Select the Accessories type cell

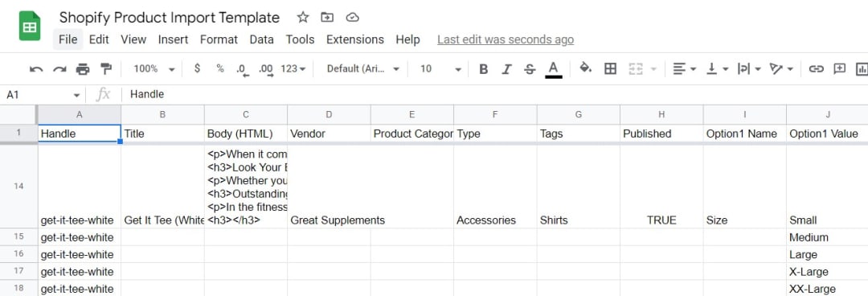(x=495, y=187)
